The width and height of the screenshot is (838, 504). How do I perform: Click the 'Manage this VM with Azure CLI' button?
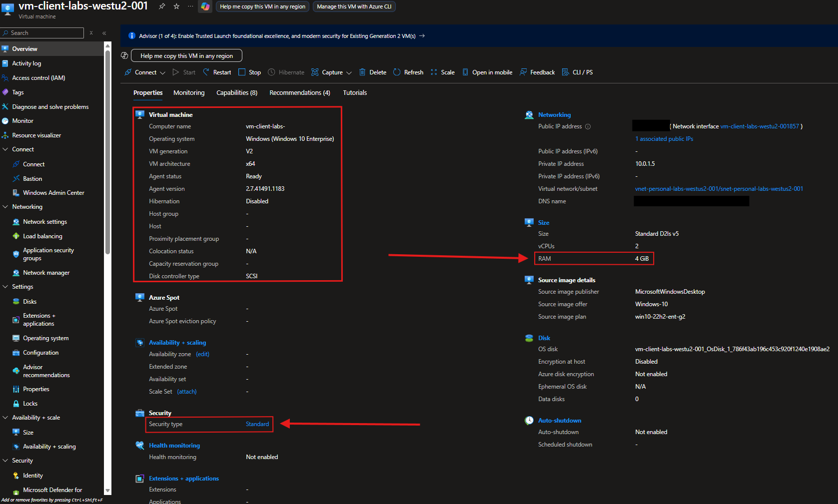pos(354,6)
